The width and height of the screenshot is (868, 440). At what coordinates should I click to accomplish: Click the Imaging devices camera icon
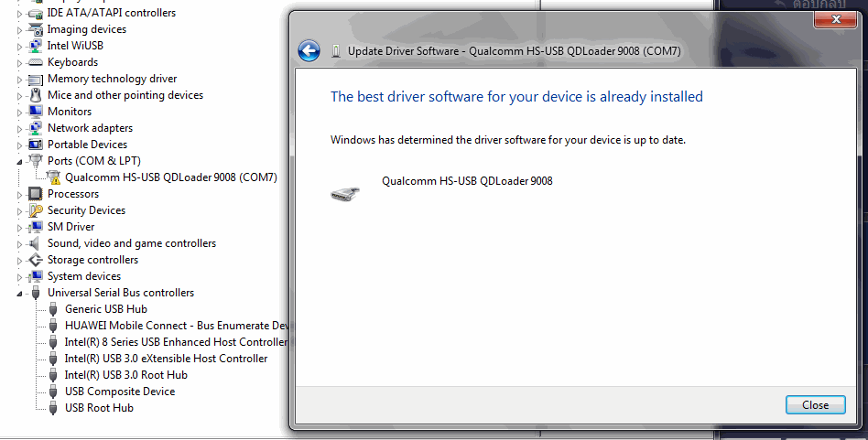point(36,29)
